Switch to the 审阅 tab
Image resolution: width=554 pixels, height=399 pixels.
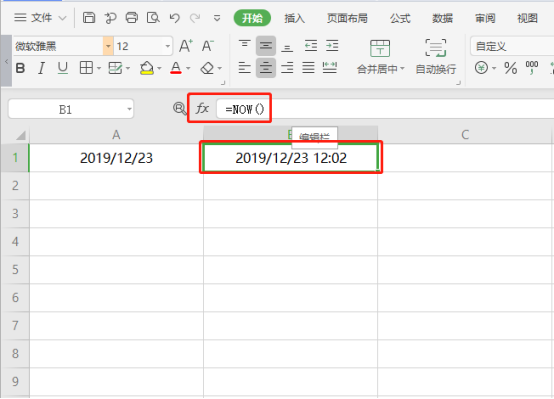coord(485,18)
